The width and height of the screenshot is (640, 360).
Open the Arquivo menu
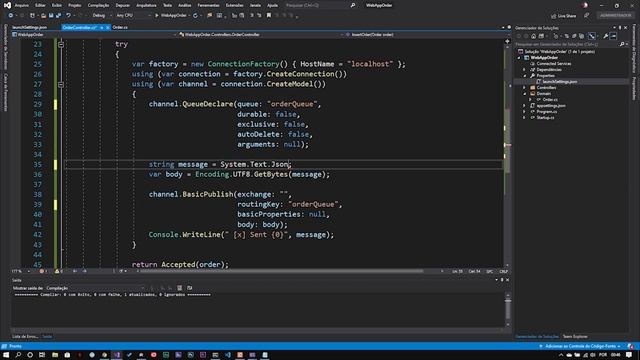click(x=22, y=5)
